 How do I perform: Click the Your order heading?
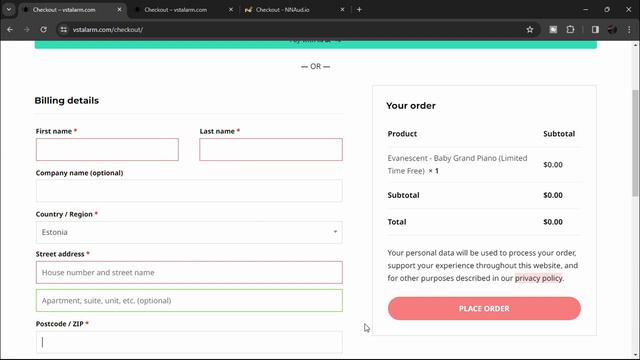tap(411, 106)
